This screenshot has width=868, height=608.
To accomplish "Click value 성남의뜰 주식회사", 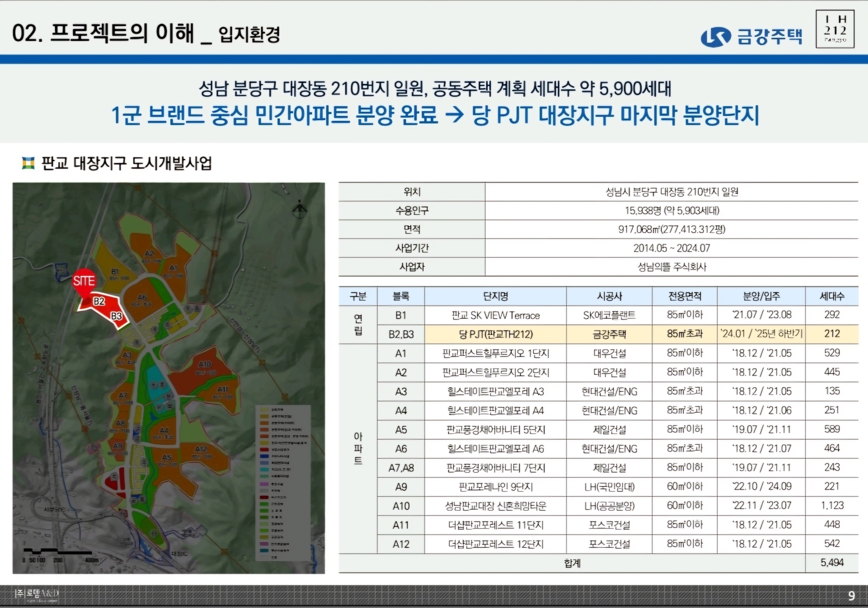I will click(672, 267).
